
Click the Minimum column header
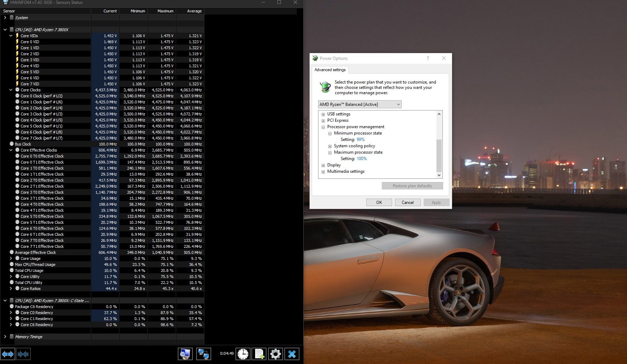(x=134, y=11)
